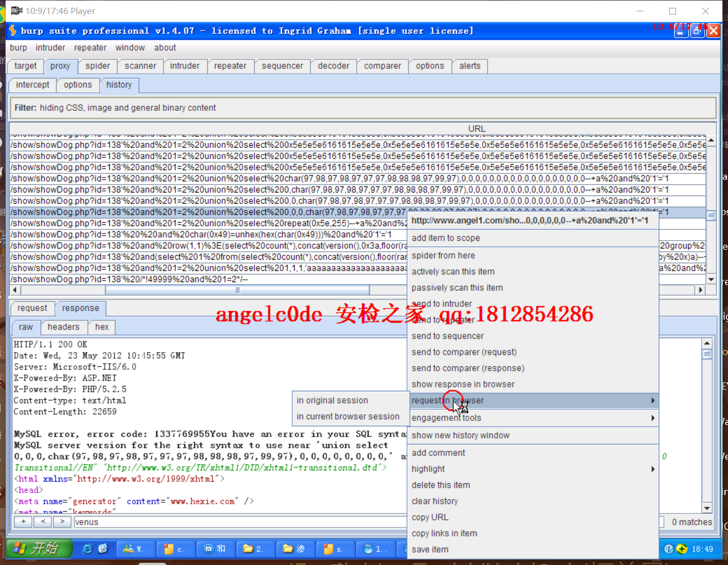
Task: Click the blue tray icon beside the yellow one
Action: coord(669,549)
